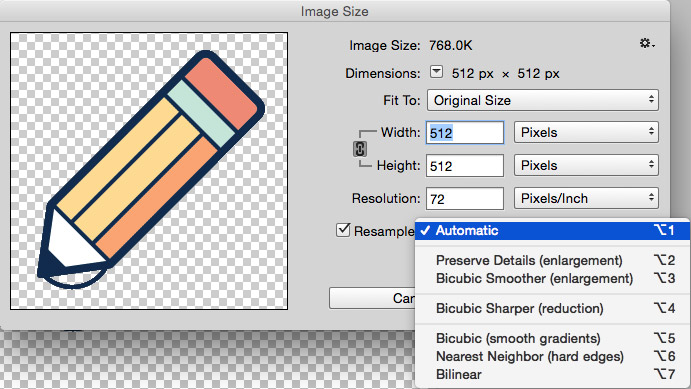Click the Width input field
Image resolution: width=691 pixels, height=389 pixels.
(x=464, y=133)
